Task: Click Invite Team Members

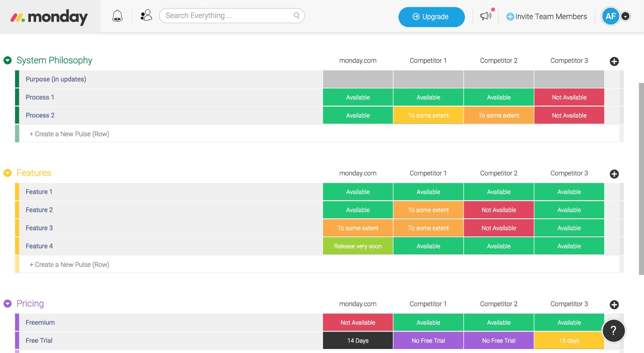Action: coord(551,16)
